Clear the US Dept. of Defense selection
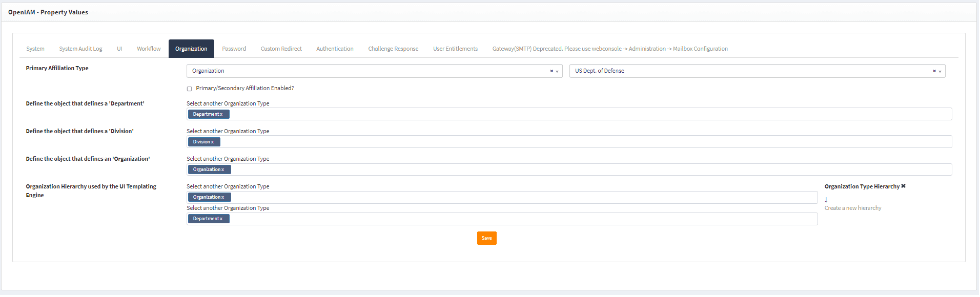980x297 pixels. coord(934,71)
